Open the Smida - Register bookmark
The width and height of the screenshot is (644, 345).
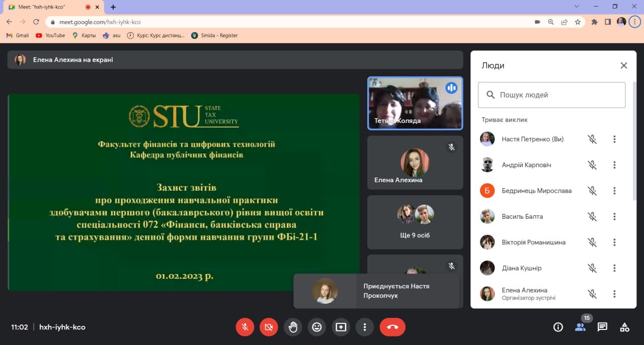215,36
